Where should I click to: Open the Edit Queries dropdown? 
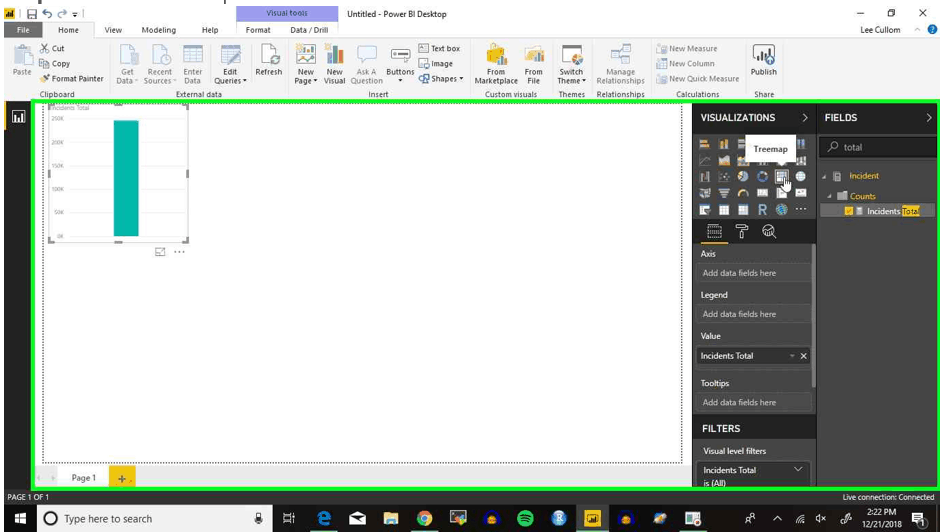[x=230, y=65]
